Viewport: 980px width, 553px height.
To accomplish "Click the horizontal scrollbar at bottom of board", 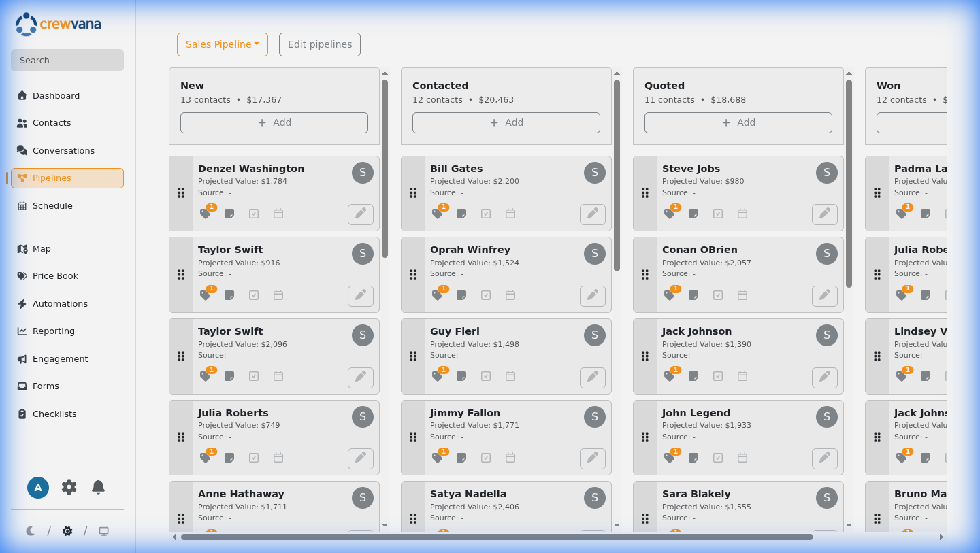I will 497,537.
